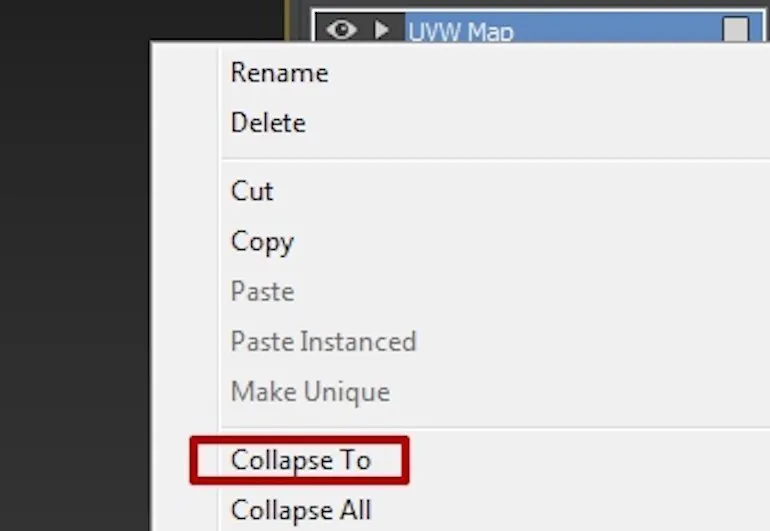Screen dimensions: 770x531
Task: Delete the modifier via the context menu
Action: tap(268, 123)
